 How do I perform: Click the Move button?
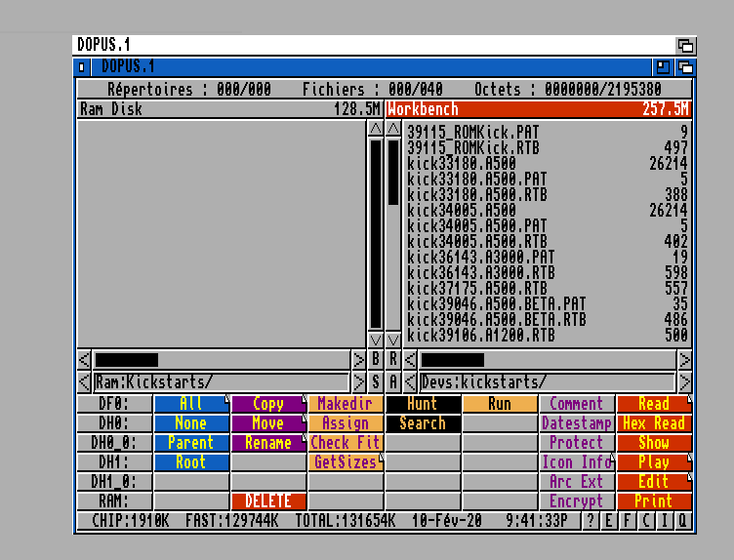(268, 422)
